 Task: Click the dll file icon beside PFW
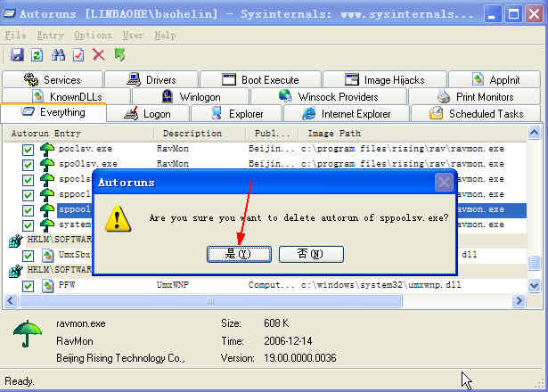(x=47, y=286)
